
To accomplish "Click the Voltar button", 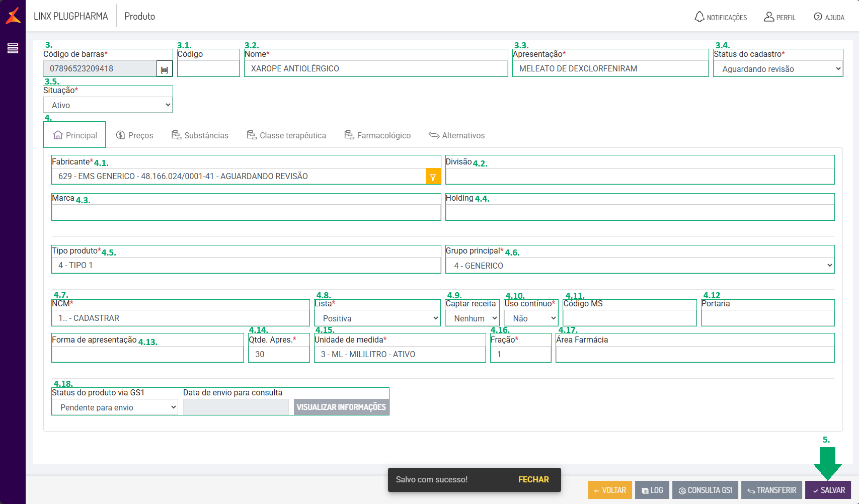I will 609,490.
